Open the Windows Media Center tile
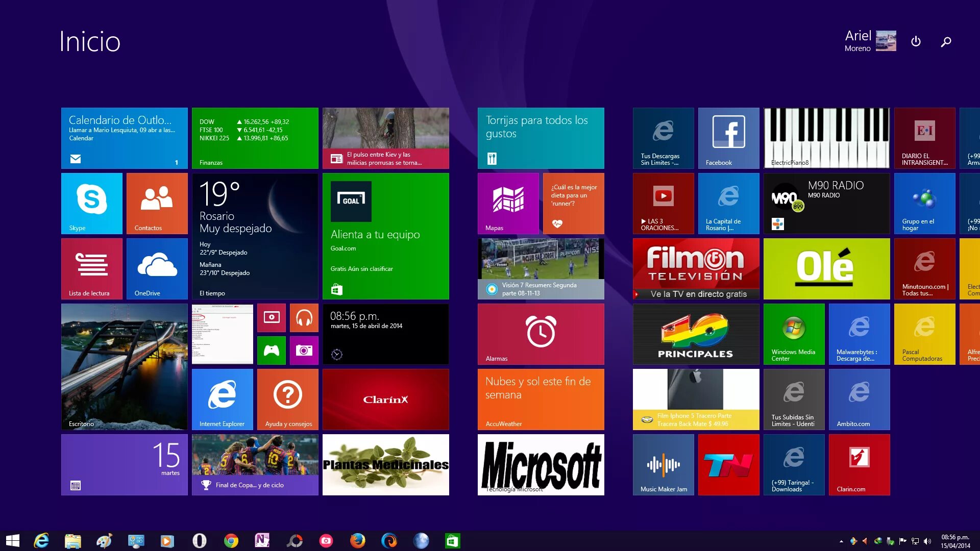The height and width of the screenshot is (551, 980). (794, 334)
